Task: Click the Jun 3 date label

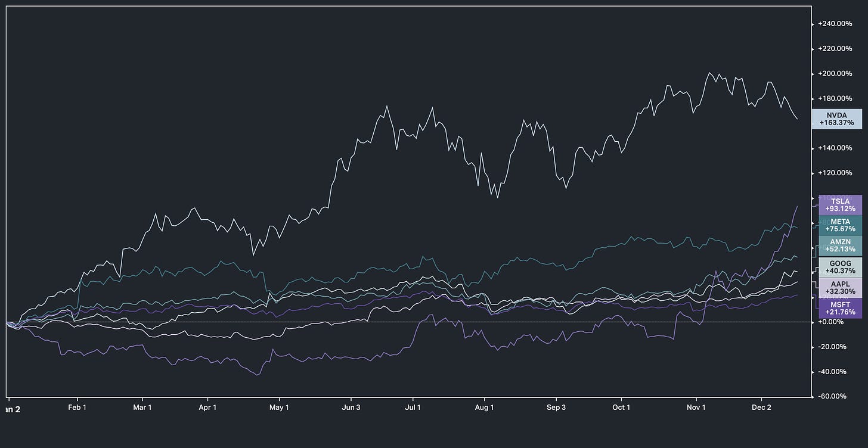Action: click(x=351, y=407)
